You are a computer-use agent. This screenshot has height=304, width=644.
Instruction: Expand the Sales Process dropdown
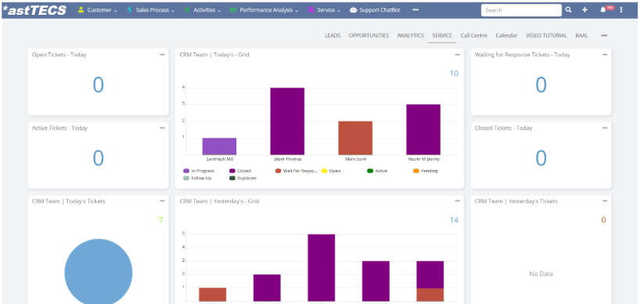[172, 11]
